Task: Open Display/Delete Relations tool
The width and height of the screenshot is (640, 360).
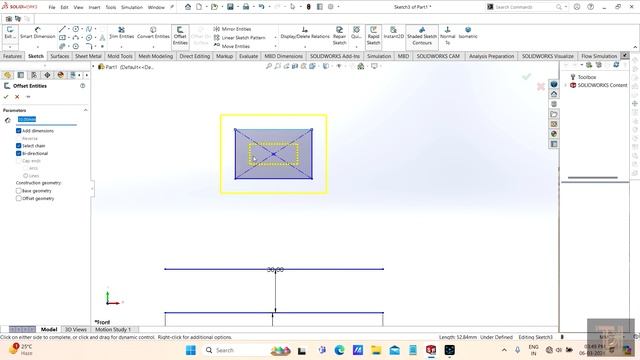Action: (305, 33)
